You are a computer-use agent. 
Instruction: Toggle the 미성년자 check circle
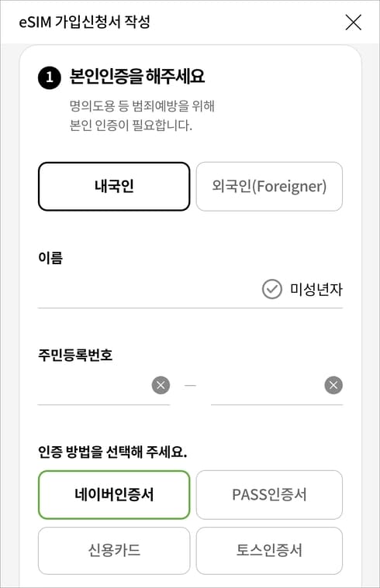coord(272,289)
